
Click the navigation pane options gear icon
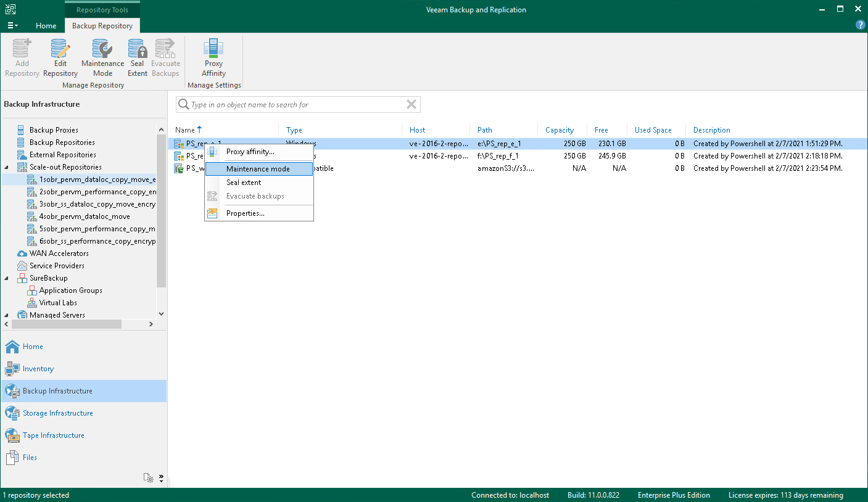click(148, 477)
